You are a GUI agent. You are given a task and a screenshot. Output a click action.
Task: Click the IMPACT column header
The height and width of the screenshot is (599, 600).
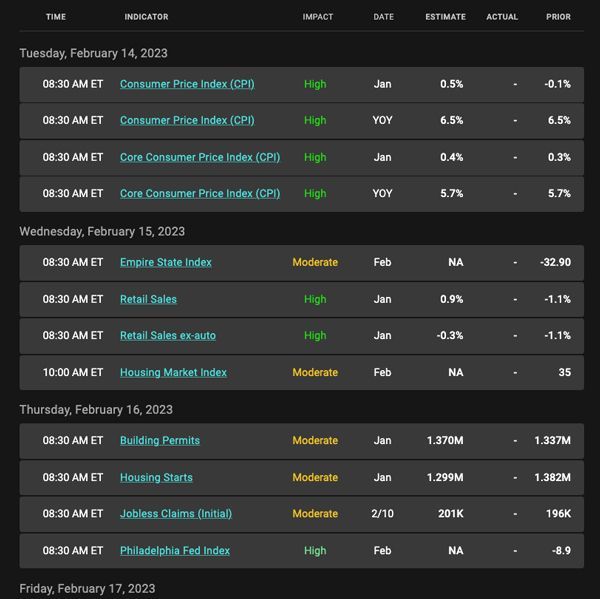(318, 17)
